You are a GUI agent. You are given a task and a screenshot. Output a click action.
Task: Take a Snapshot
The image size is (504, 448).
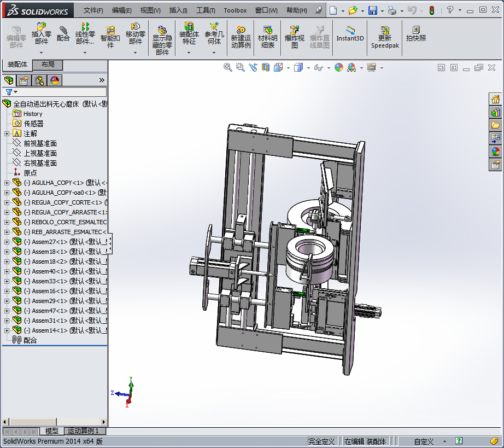(415, 34)
